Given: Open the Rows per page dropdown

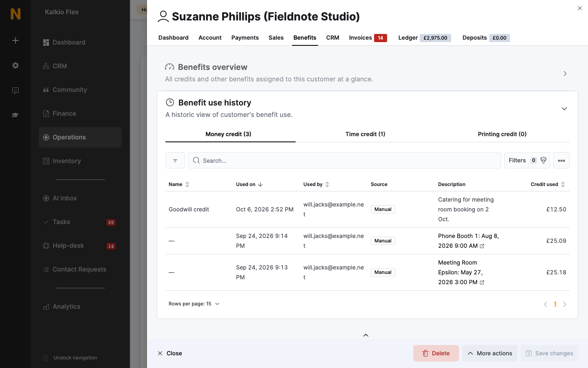Looking at the screenshot, I should coord(194,304).
